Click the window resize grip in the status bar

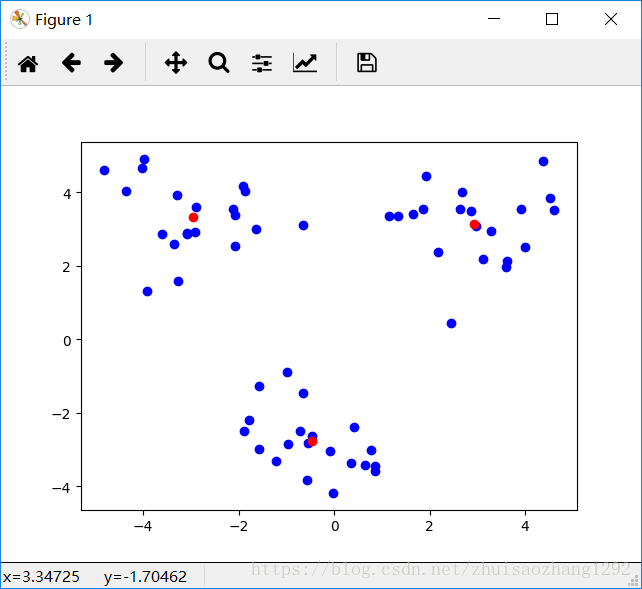tap(634, 580)
